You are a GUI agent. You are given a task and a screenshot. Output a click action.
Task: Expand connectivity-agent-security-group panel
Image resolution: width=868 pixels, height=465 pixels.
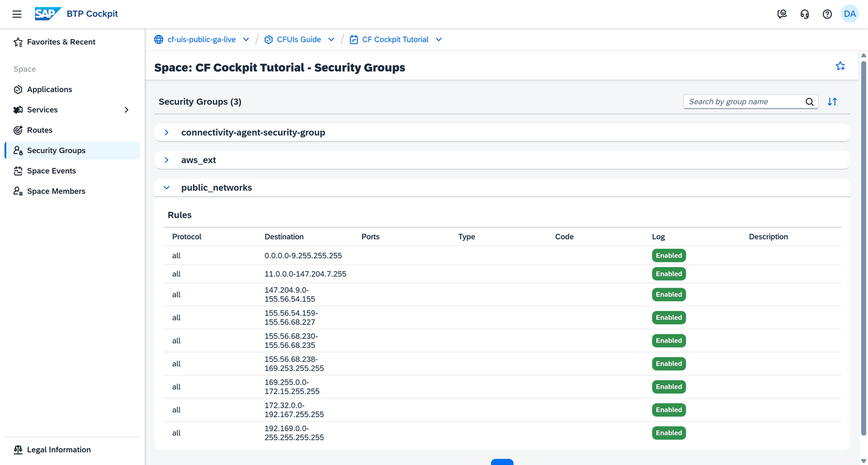(167, 133)
